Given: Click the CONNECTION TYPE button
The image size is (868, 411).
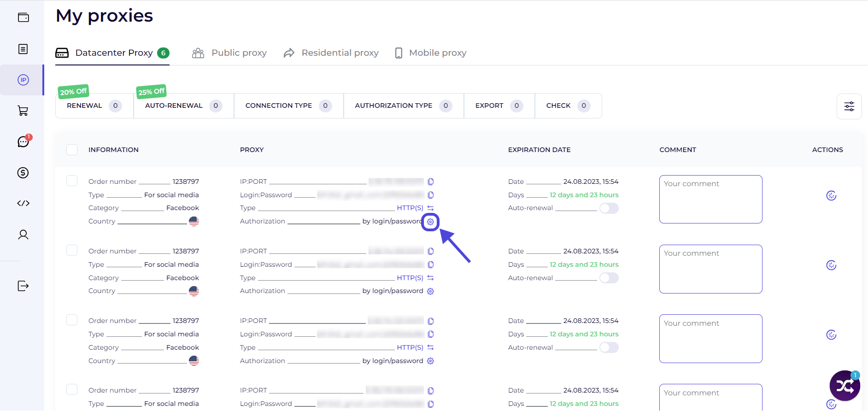Looking at the screenshot, I should [x=289, y=106].
